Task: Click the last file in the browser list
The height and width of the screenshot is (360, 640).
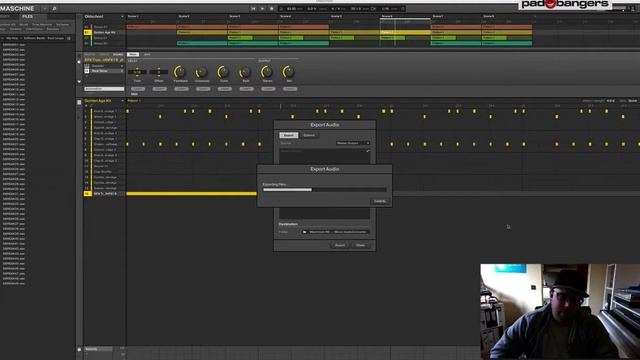Action: tap(14, 283)
